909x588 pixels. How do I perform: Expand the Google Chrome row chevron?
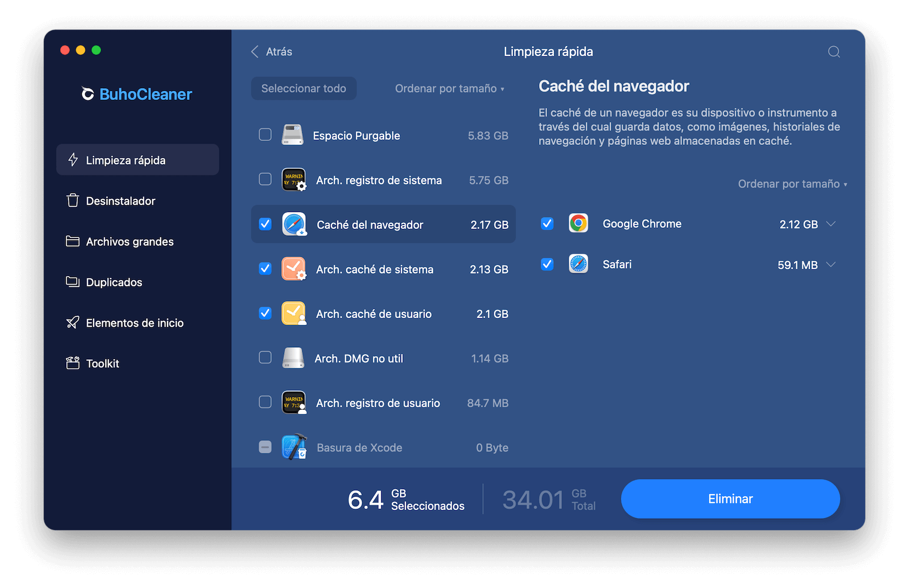(831, 224)
